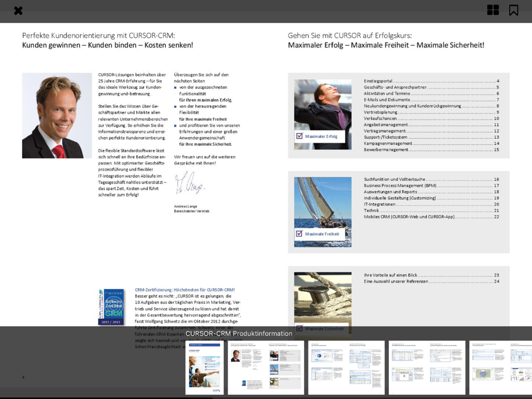Click the businessman with open arms photo
The height and width of the screenshot is (399, 532).
click(x=323, y=114)
